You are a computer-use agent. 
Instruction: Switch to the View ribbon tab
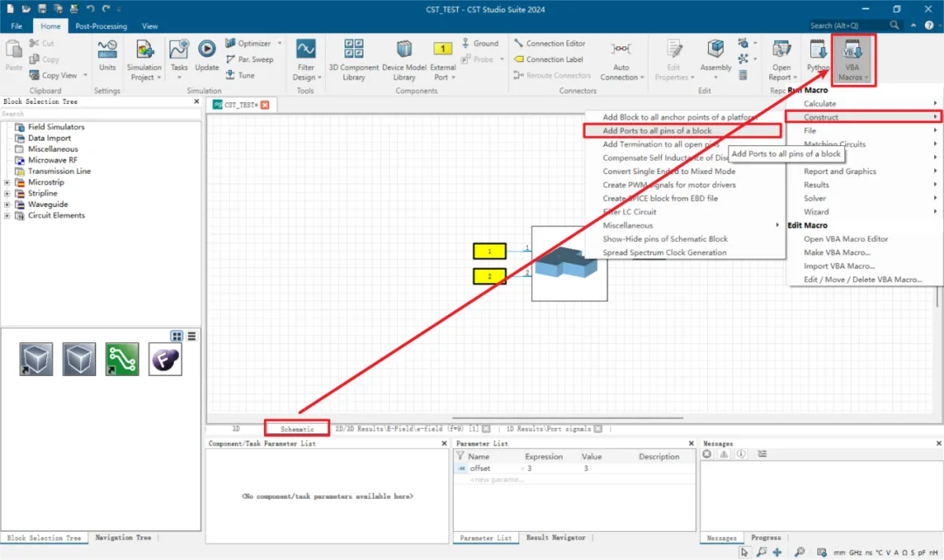149,26
